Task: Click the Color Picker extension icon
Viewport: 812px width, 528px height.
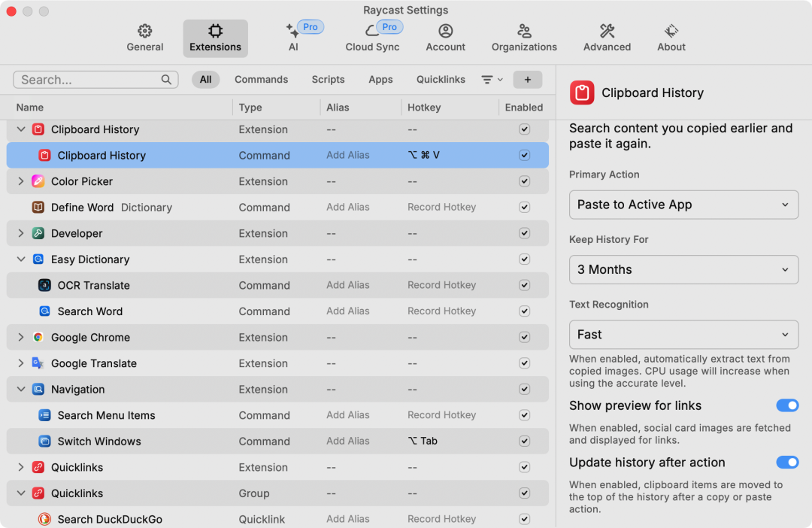Action: [38, 181]
